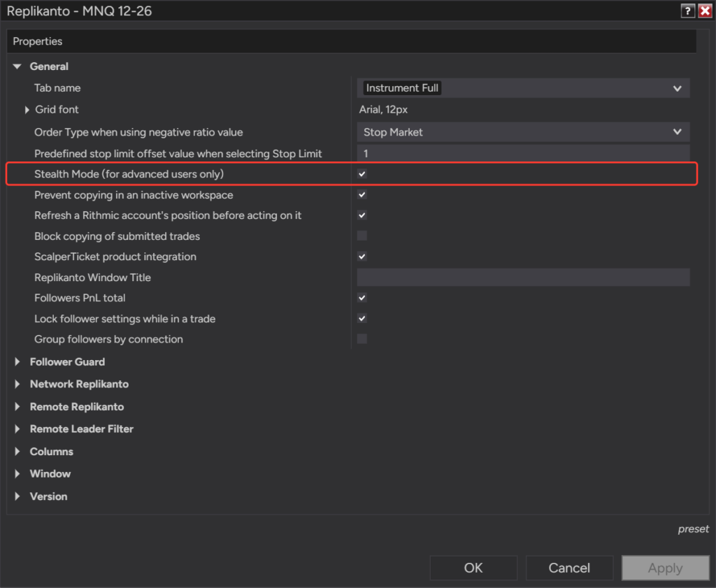Open the help question mark button
The image size is (716, 588).
pos(687,10)
